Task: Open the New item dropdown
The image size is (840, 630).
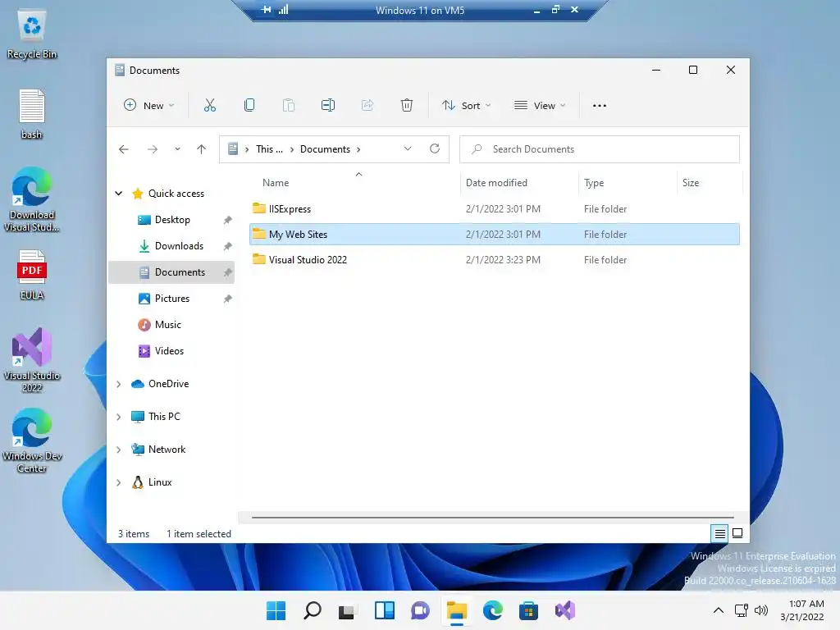Action: tap(149, 106)
